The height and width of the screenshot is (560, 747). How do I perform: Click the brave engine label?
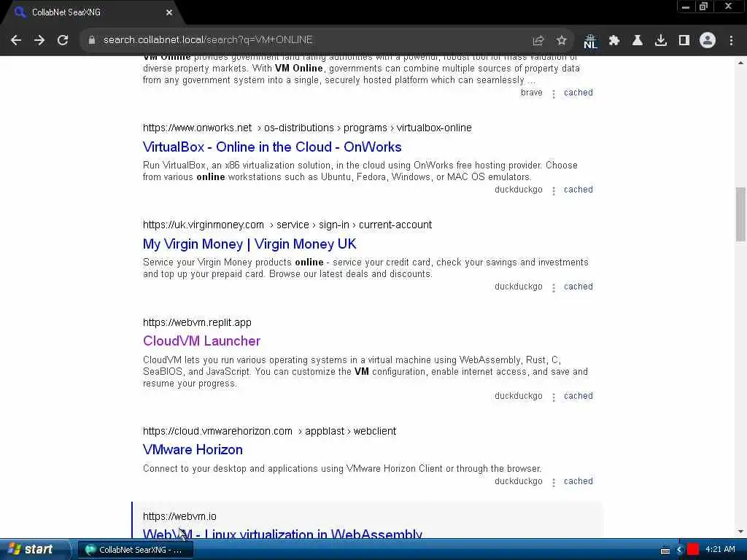532,93
